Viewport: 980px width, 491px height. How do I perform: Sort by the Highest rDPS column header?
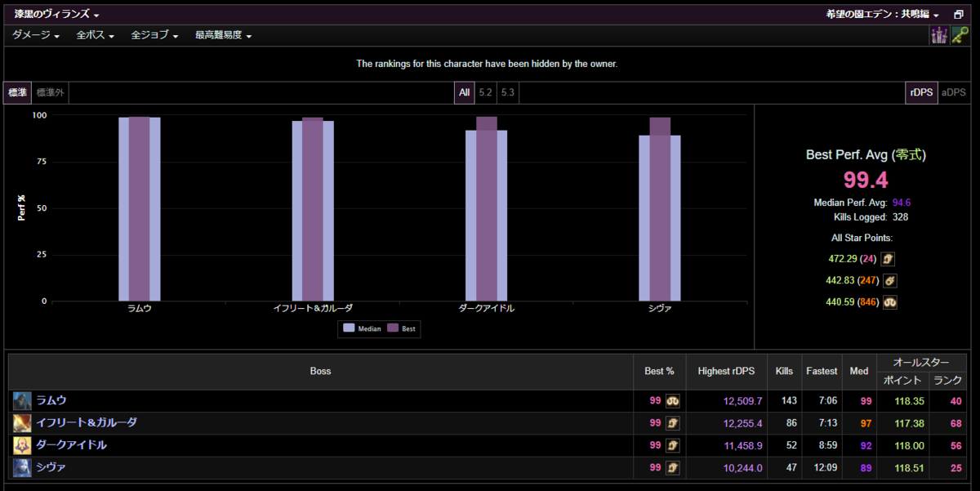pos(727,371)
